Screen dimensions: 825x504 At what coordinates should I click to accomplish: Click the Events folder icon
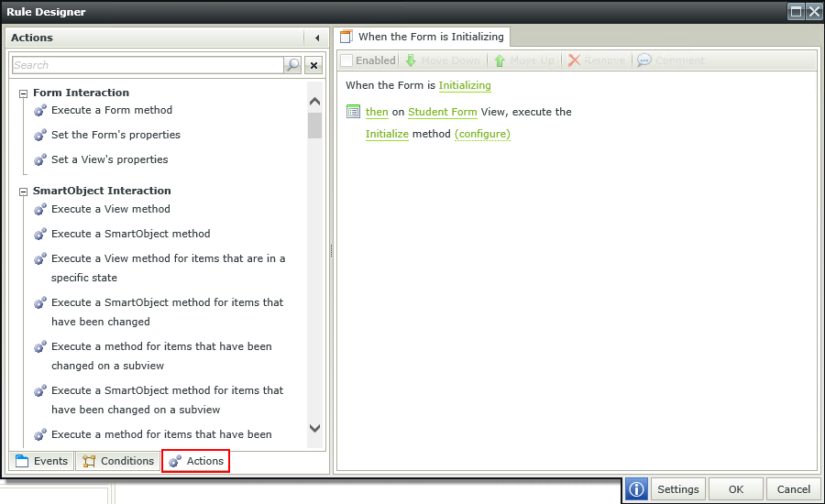tap(22, 461)
